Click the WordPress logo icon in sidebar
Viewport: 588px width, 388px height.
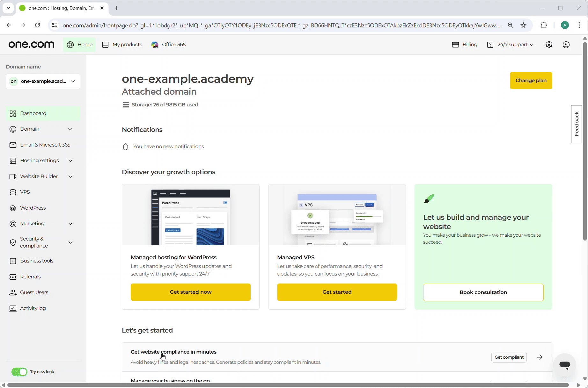coord(13,208)
